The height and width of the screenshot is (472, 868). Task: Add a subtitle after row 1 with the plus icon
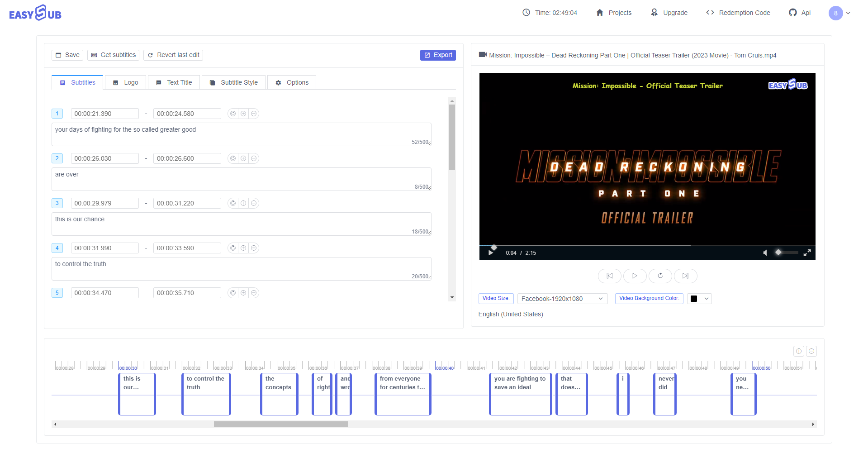pyautogui.click(x=243, y=114)
